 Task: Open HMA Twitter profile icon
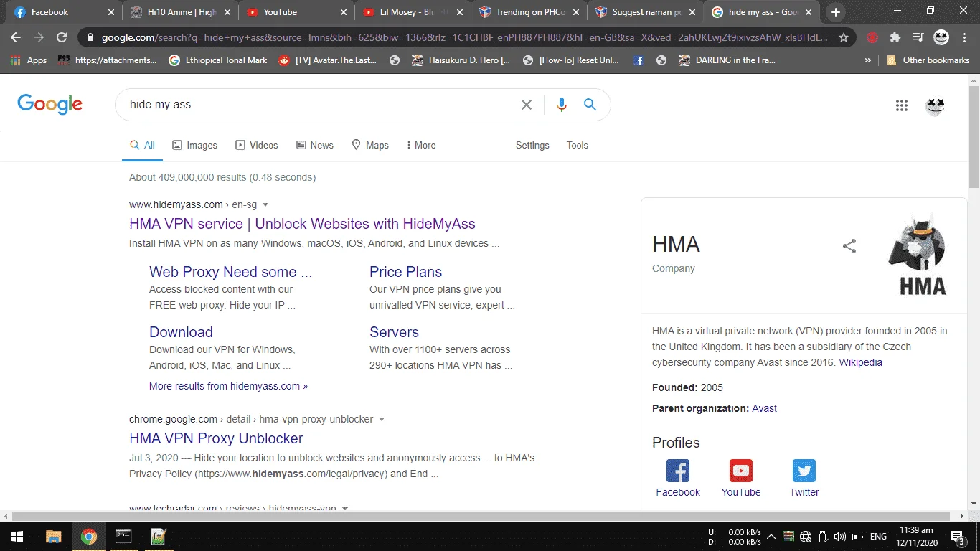pyautogui.click(x=804, y=471)
